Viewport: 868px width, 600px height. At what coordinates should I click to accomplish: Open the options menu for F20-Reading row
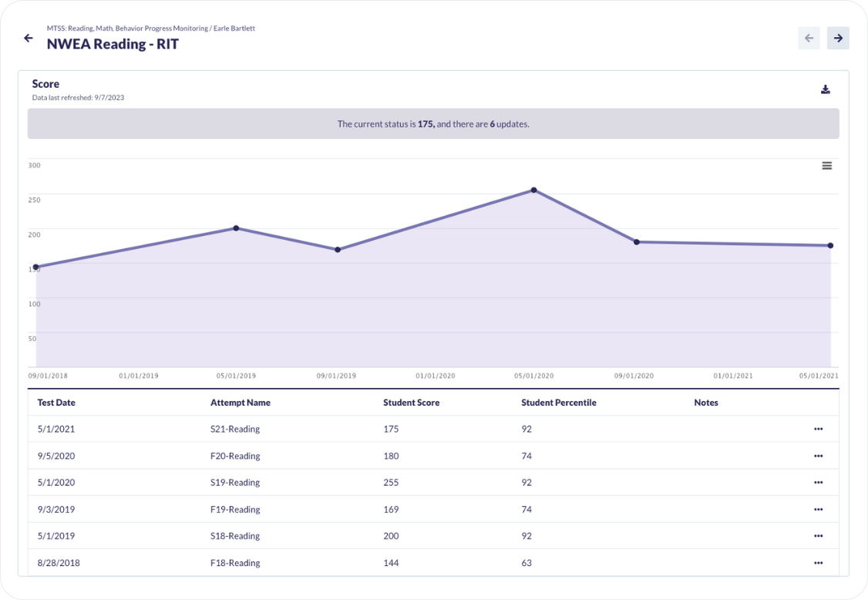818,456
